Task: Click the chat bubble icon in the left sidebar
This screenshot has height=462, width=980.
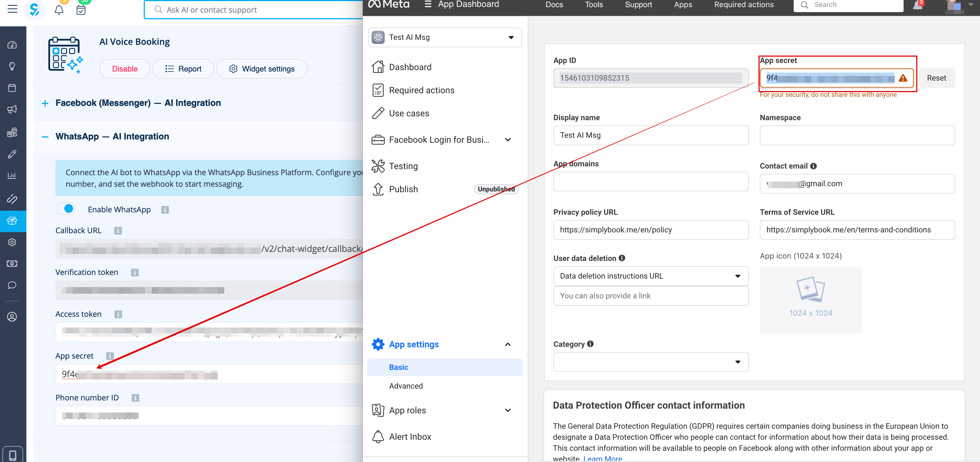Action: click(12, 285)
